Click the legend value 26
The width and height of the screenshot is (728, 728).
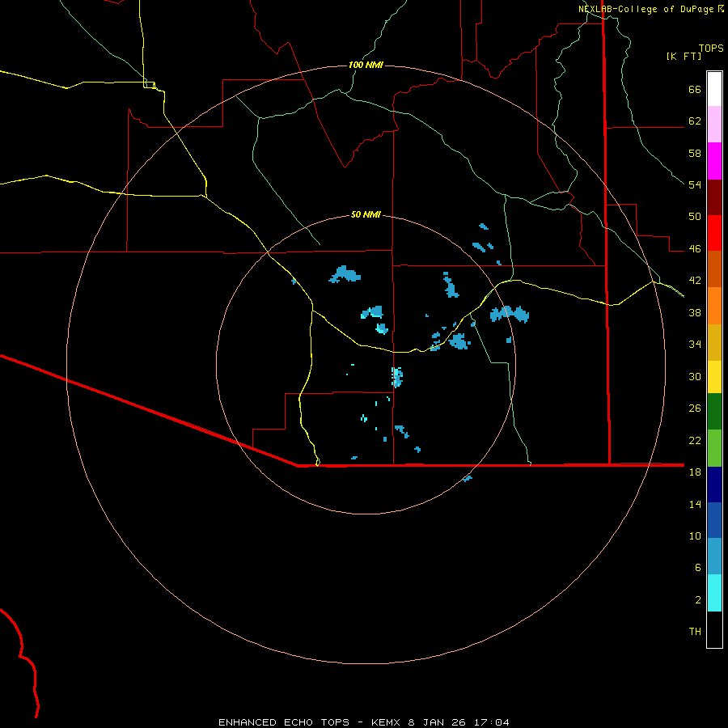695,408
